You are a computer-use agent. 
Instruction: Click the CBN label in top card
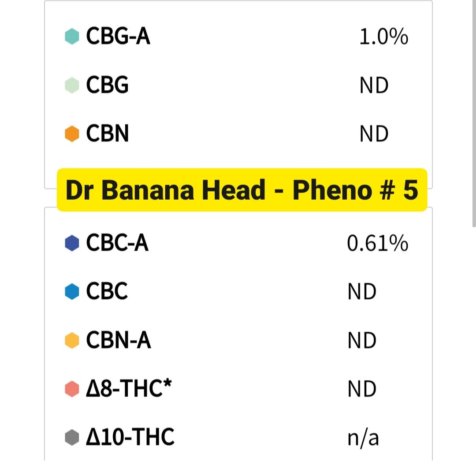[108, 134]
